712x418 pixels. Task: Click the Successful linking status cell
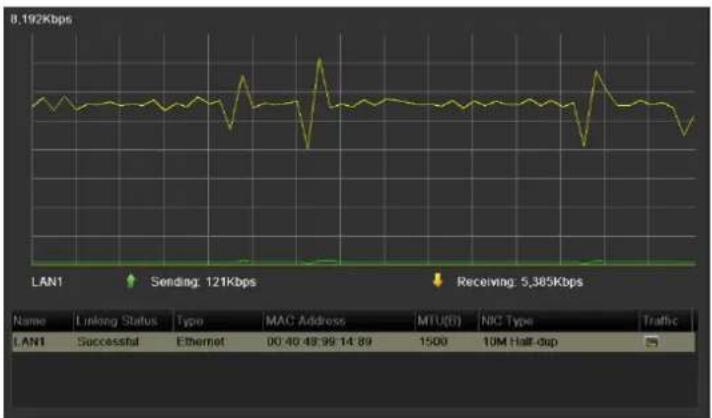click(x=108, y=341)
